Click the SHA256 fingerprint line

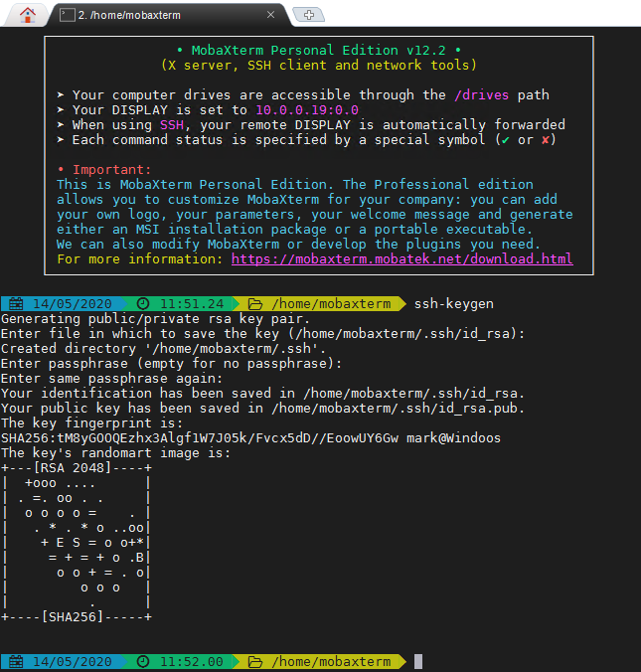pyautogui.click(x=250, y=438)
